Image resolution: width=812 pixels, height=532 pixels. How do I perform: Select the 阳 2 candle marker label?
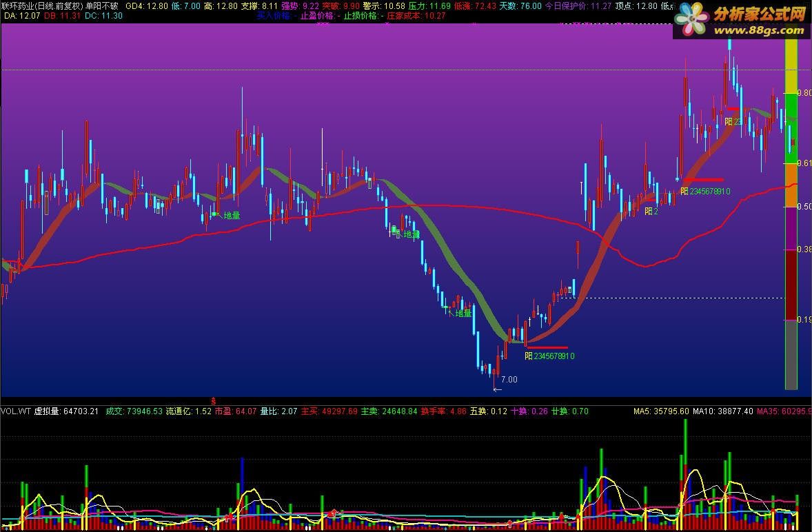pyautogui.click(x=651, y=211)
